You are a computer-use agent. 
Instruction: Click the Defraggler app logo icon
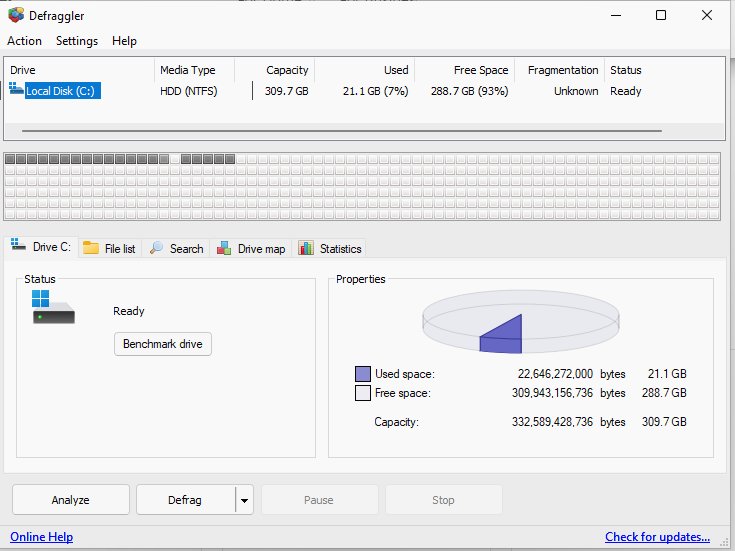click(16, 15)
